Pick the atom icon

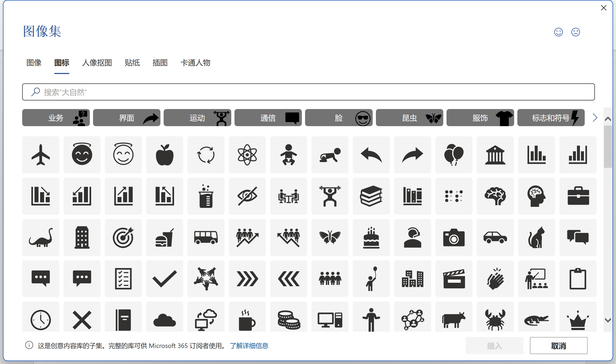pyautogui.click(x=247, y=155)
